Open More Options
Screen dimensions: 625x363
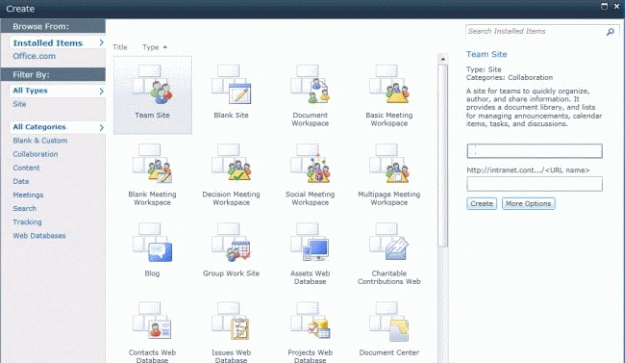[x=528, y=204]
